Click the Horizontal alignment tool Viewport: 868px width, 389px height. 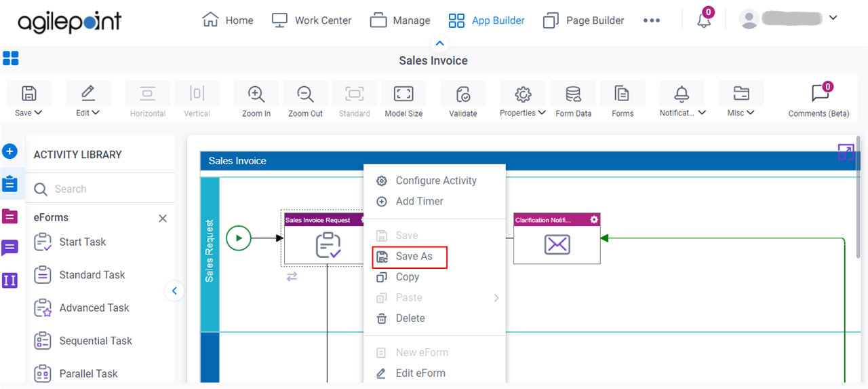148,99
